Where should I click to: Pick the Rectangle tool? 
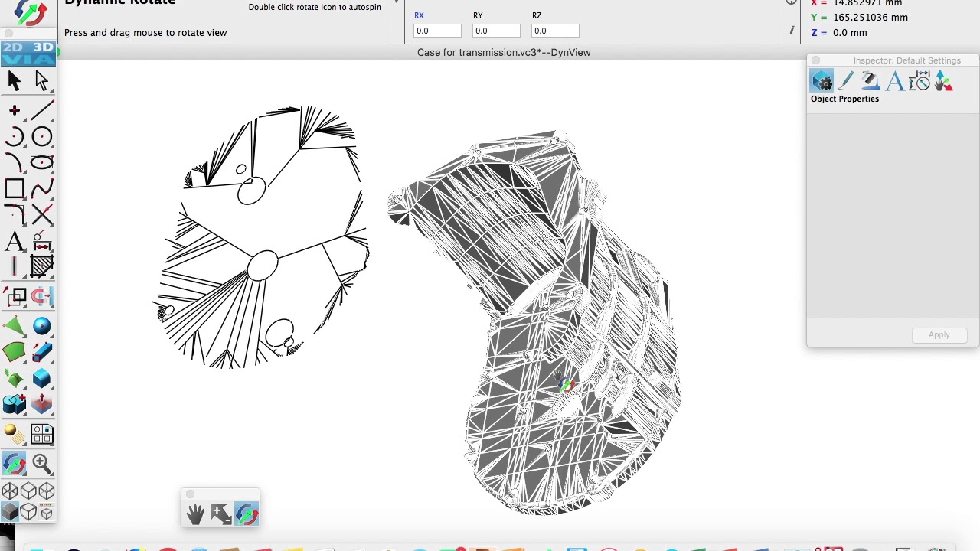14,188
